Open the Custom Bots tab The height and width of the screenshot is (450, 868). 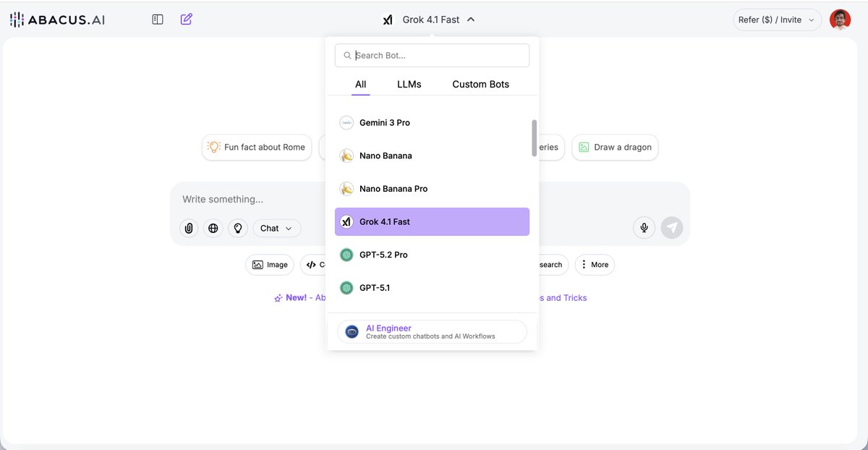point(481,85)
